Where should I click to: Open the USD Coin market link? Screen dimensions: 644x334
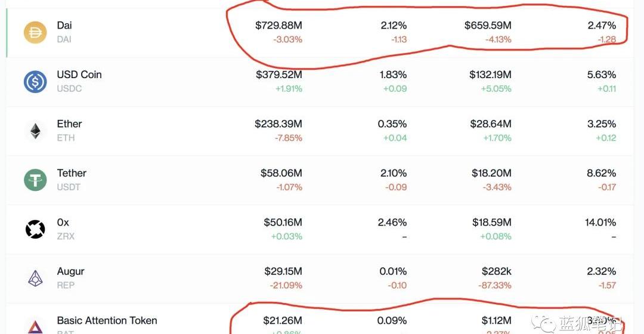(79, 75)
